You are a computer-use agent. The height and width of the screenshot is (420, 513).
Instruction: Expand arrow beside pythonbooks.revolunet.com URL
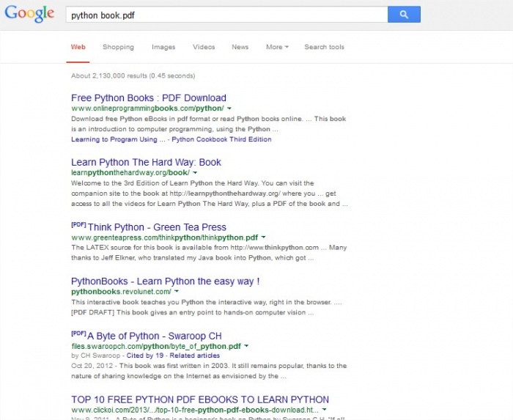(177, 291)
